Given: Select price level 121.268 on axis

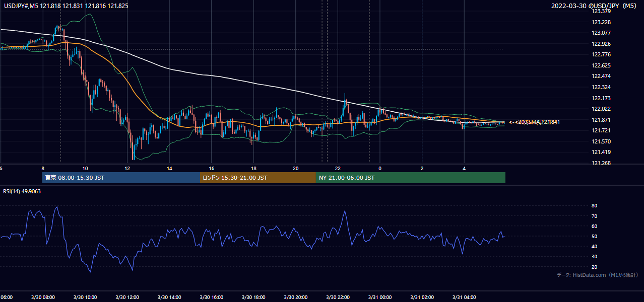Looking at the screenshot, I should [601, 163].
